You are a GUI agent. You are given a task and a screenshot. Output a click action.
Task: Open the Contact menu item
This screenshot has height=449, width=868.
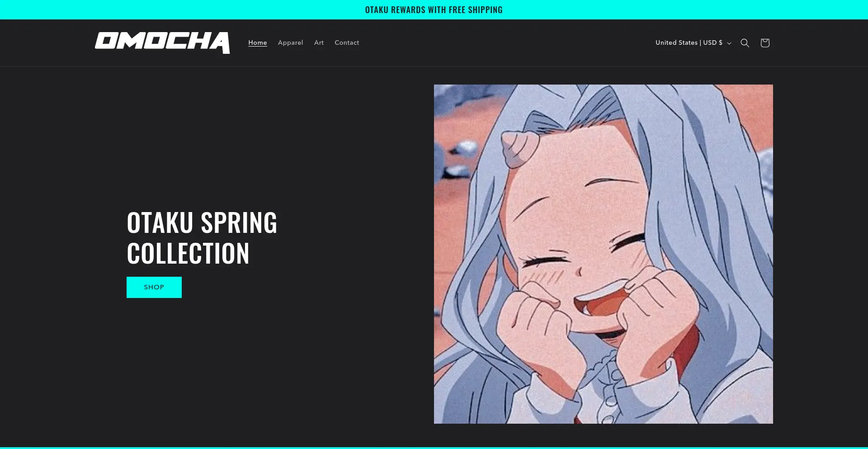347,43
